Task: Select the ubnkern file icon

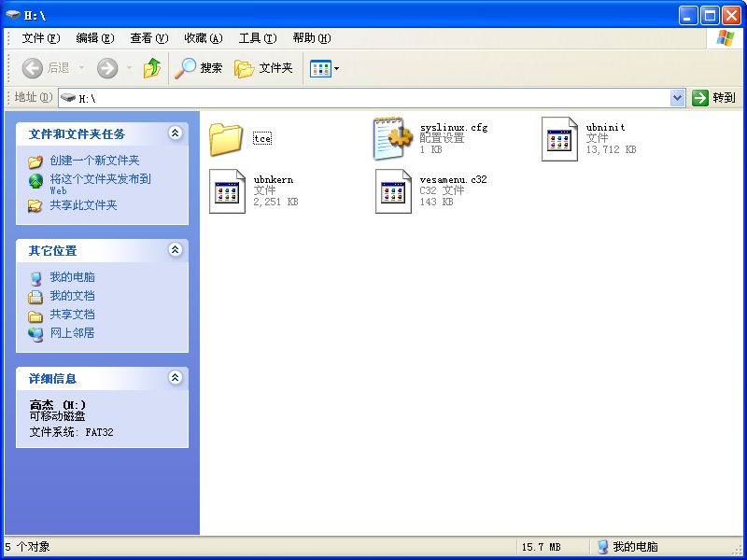Action: click(x=227, y=190)
